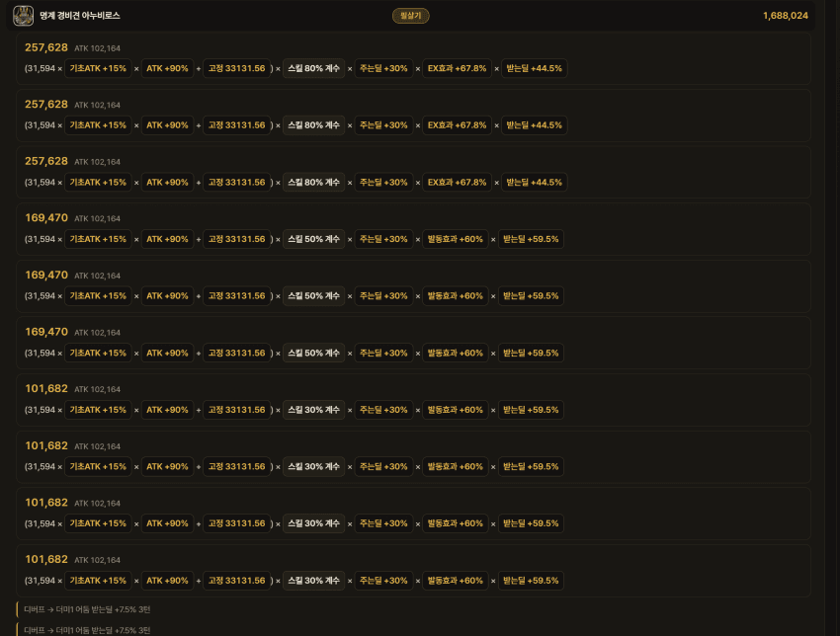
Task: Click the 발동효과 +60% chip in last damage row
Action: click(x=456, y=581)
